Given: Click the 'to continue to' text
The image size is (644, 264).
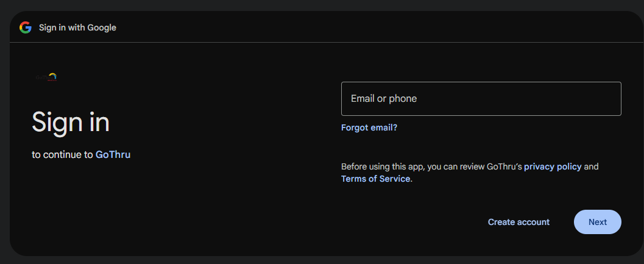Looking at the screenshot, I should (x=62, y=155).
